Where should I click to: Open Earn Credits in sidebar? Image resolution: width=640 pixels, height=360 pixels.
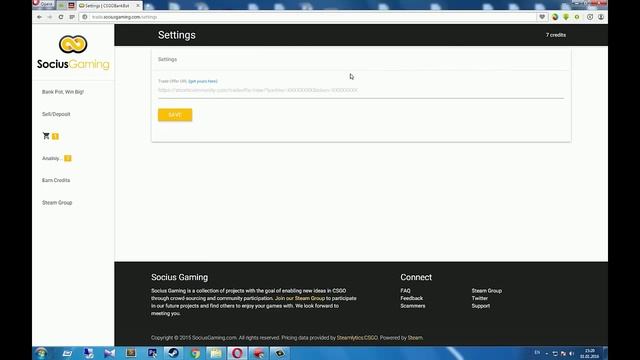coord(56,180)
